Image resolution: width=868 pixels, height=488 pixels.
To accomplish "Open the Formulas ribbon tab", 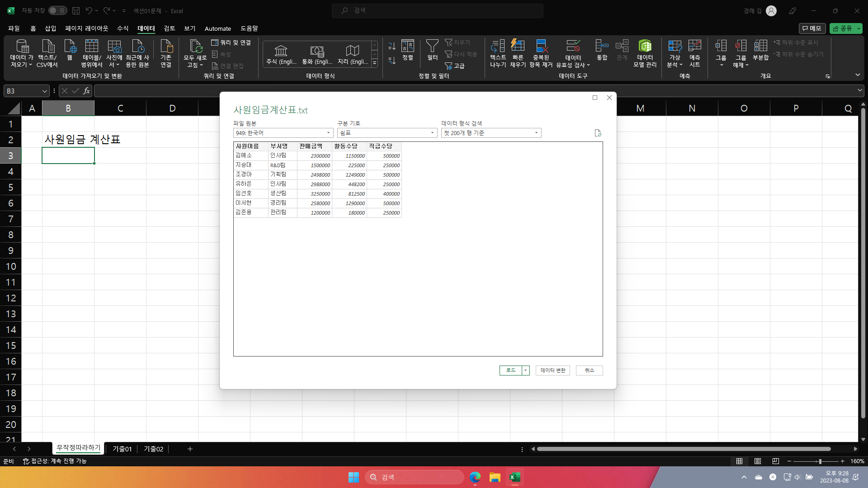I will tap(123, 28).
